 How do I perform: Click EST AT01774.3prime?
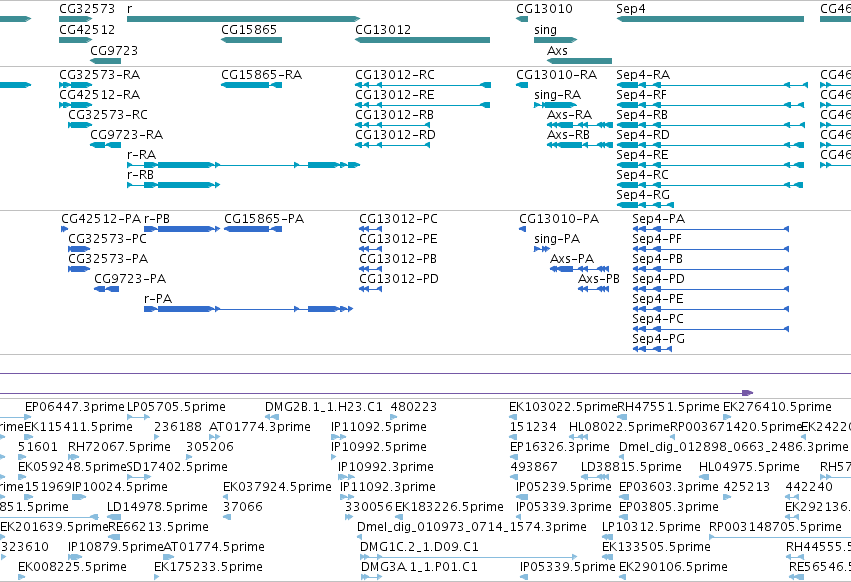[259, 427]
